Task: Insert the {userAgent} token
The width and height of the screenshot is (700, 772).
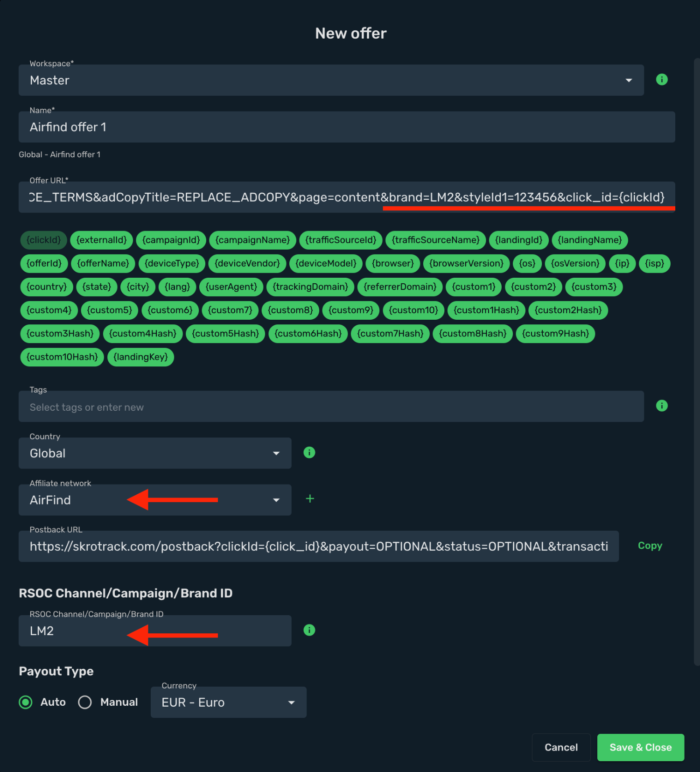Action: (x=231, y=287)
